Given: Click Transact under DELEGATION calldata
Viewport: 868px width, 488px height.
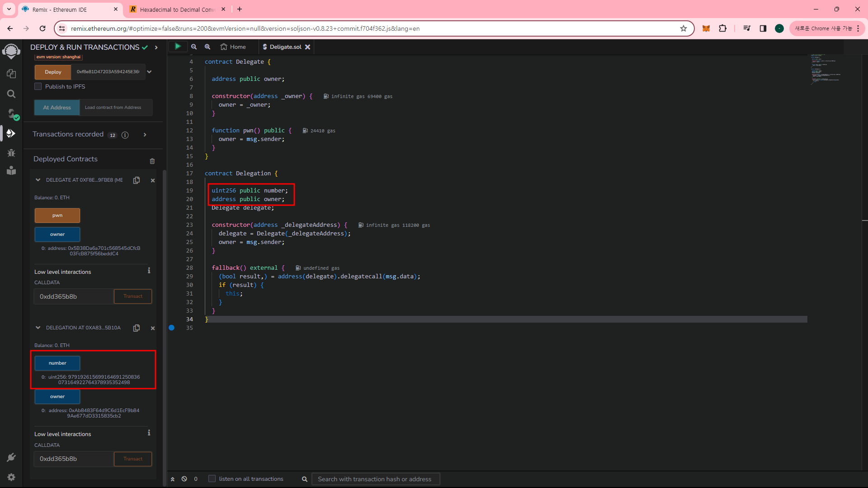Looking at the screenshot, I should pyautogui.click(x=133, y=459).
